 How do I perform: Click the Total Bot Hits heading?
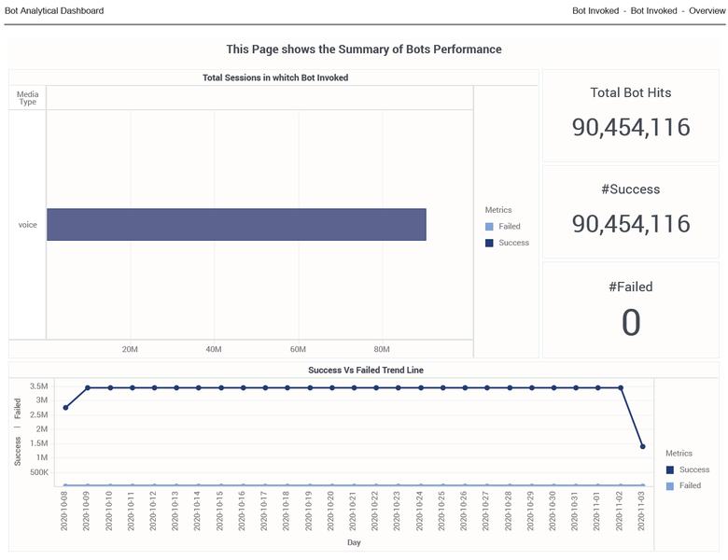[631, 93]
